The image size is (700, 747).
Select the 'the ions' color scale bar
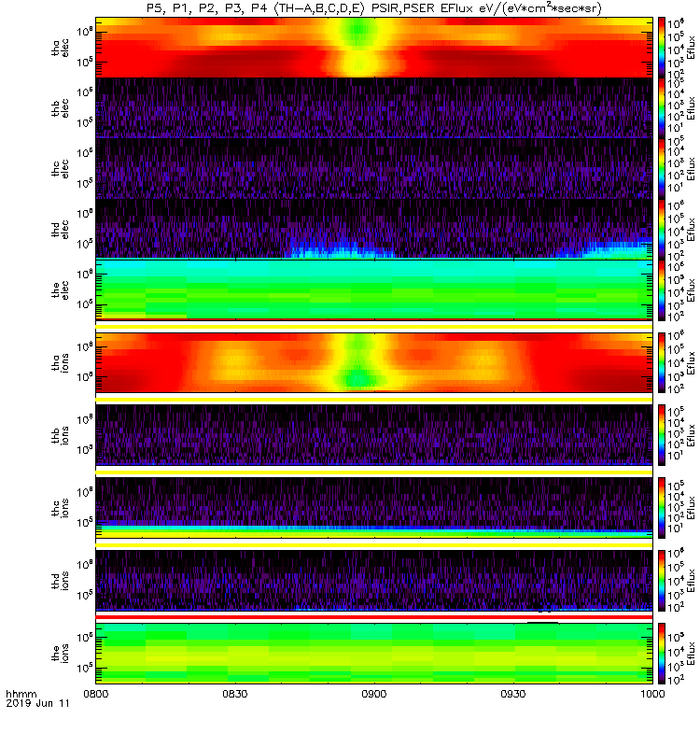pyautogui.click(x=662, y=654)
